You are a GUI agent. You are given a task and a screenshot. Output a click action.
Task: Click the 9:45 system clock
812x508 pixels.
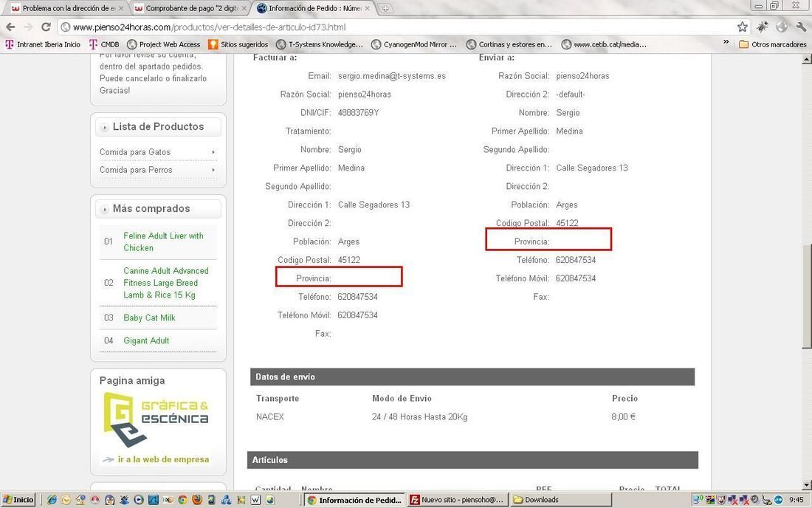[x=796, y=500]
